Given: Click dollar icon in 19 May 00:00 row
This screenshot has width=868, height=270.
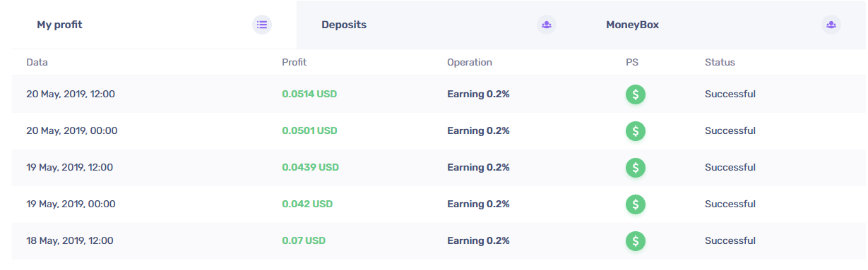Looking at the screenshot, I should point(636,204).
